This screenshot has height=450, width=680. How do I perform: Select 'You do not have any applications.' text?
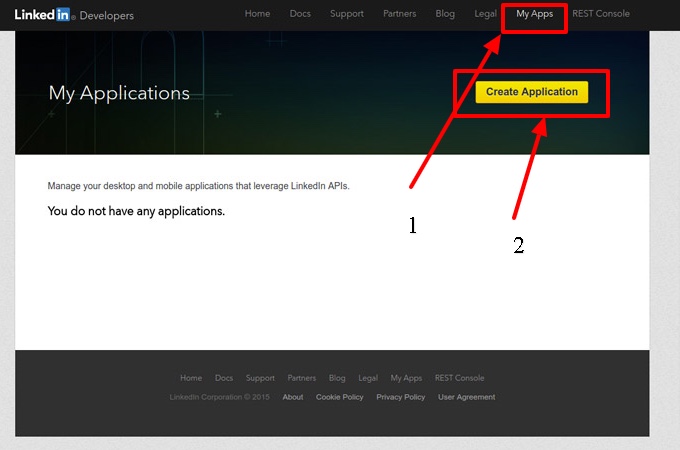(x=136, y=211)
